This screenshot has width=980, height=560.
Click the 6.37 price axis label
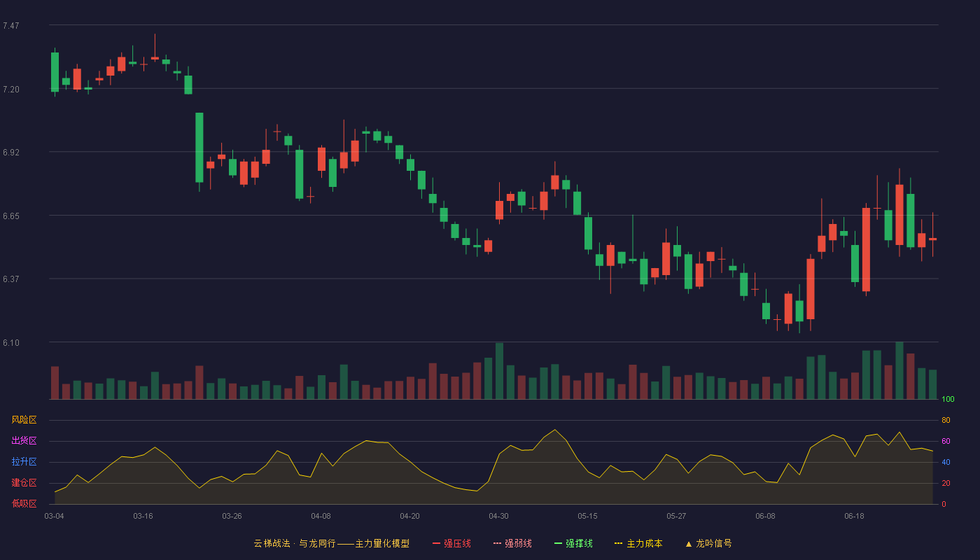tap(11, 279)
